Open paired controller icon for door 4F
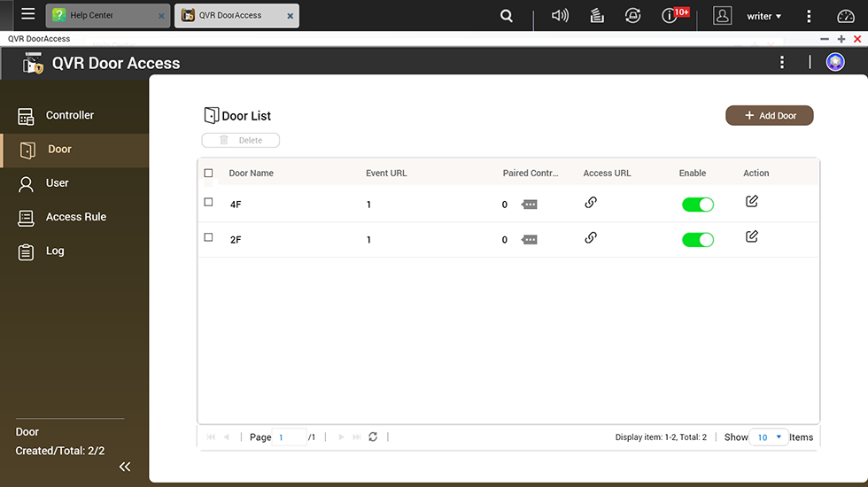The width and height of the screenshot is (868, 487). click(x=529, y=205)
